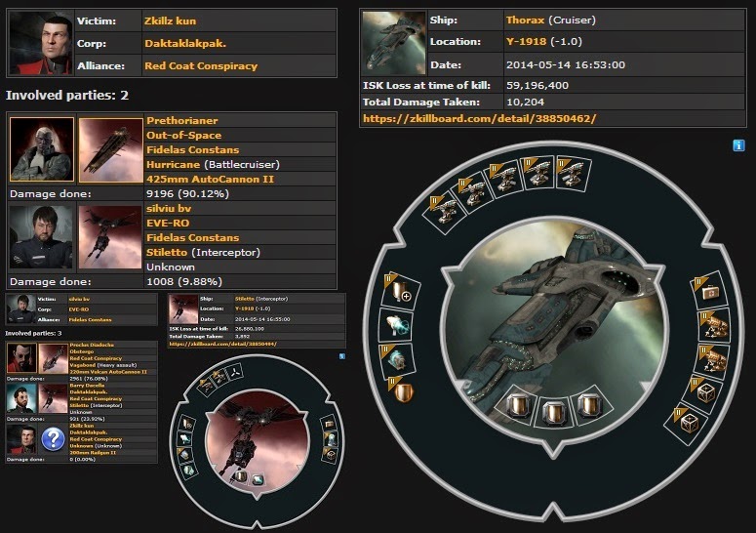Open the 425mm AutoCannon II weapon link

210,179
